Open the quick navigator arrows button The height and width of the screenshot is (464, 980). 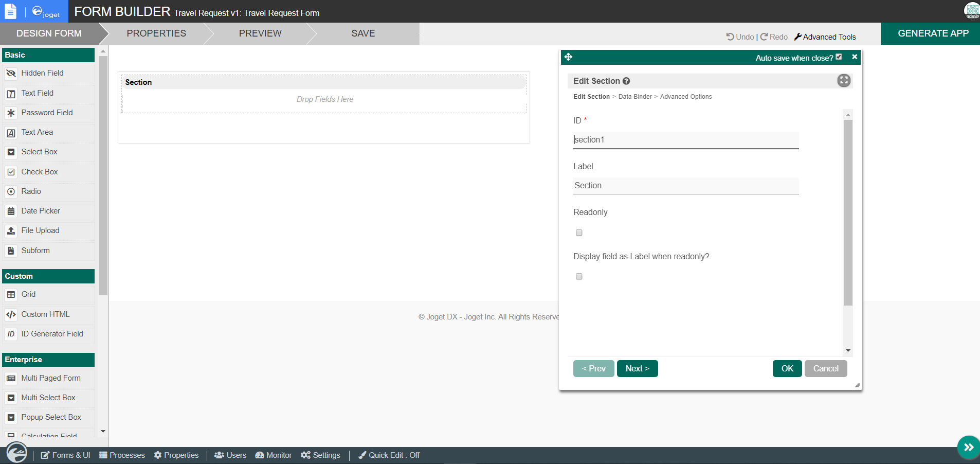(968, 447)
